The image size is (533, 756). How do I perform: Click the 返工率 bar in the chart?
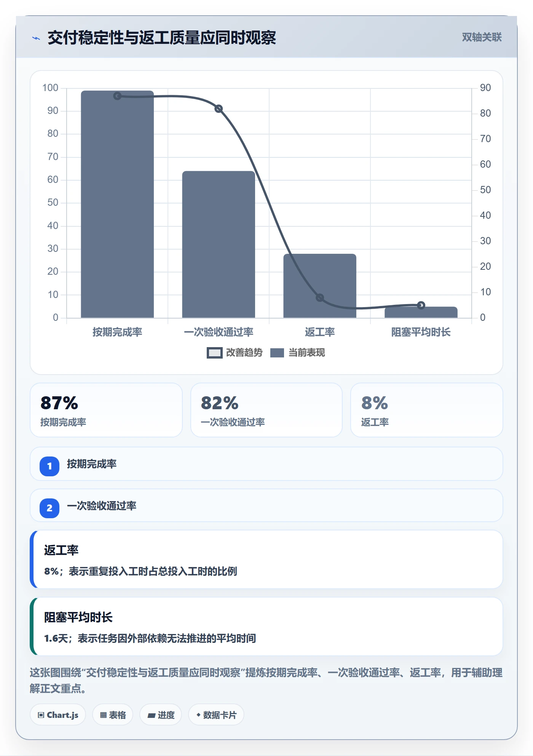pyautogui.click(x=320, y=286)
